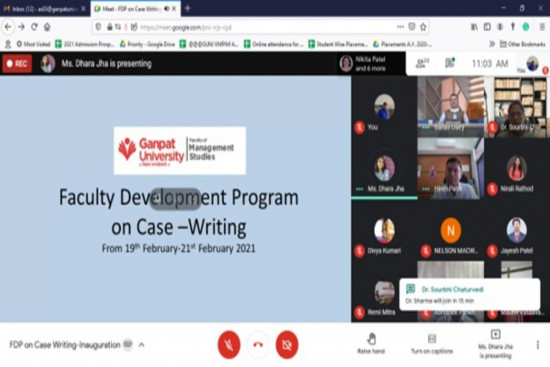Show the participants people icon
The width and height of the screenshot is (550, 367).
(422, 64)
